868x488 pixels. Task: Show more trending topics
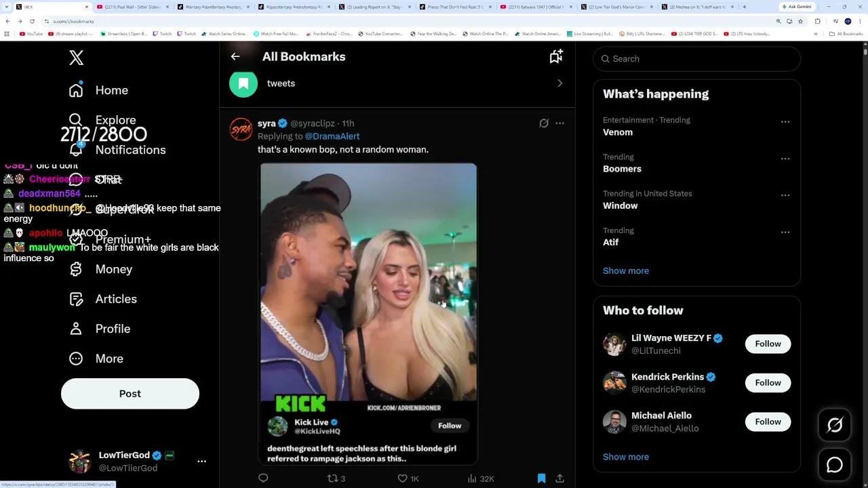click(626, 270)
